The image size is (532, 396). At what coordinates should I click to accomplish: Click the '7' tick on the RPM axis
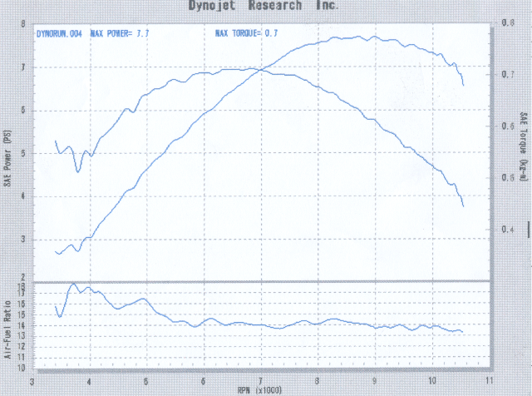(260, 381)
